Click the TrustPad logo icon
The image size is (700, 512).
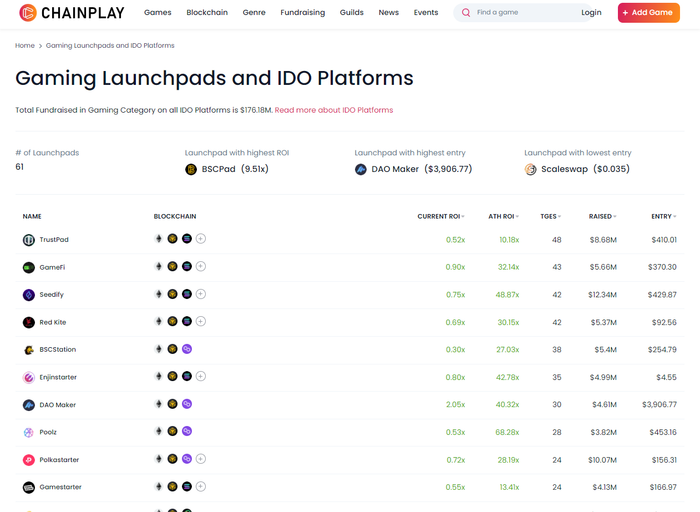click(29, 240)
